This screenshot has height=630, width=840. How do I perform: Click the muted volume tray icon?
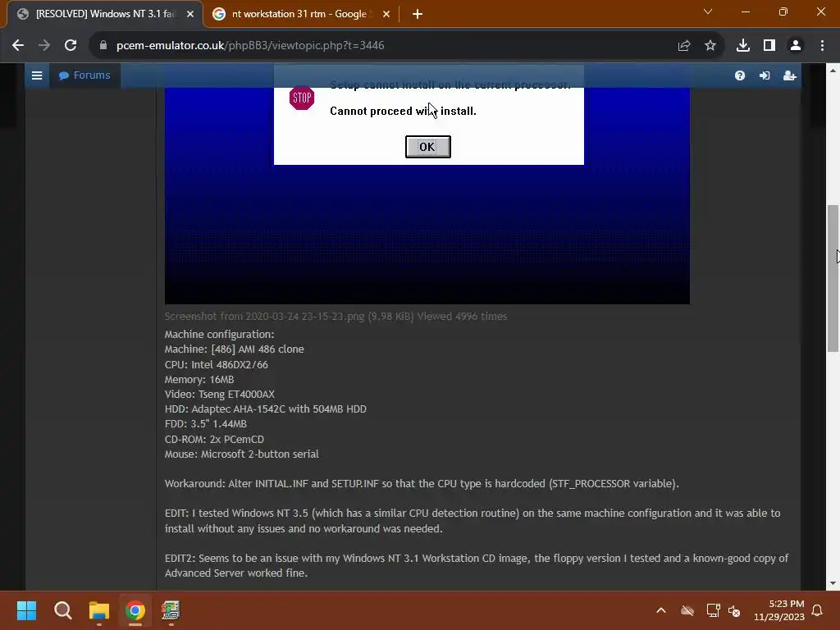point(734,610)
